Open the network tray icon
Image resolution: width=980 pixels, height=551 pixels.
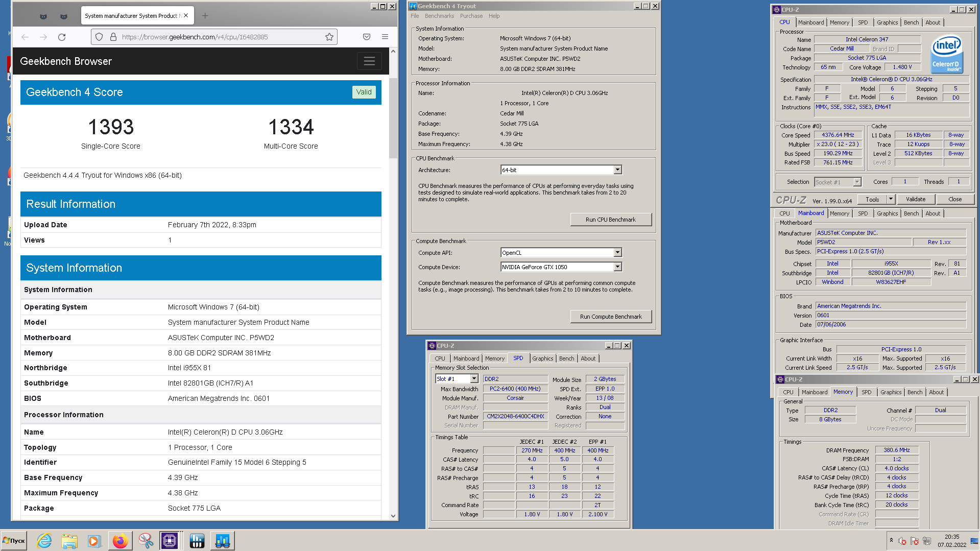point(927,541)
